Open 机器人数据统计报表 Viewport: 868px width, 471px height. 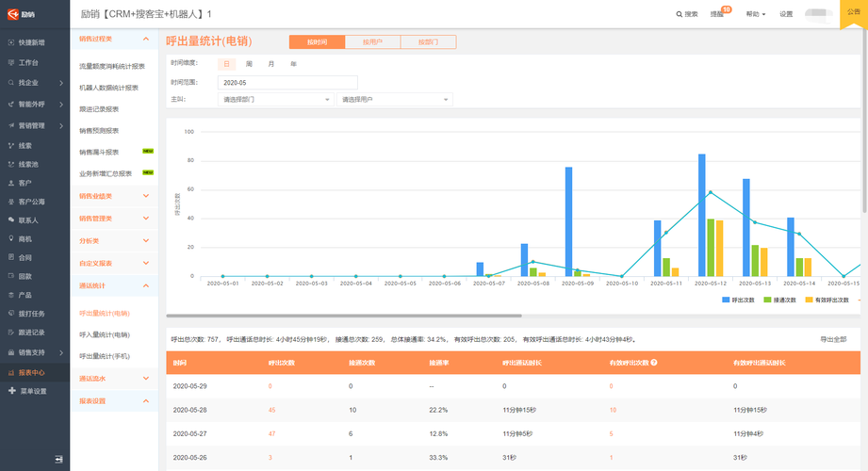tap(108, 88)
